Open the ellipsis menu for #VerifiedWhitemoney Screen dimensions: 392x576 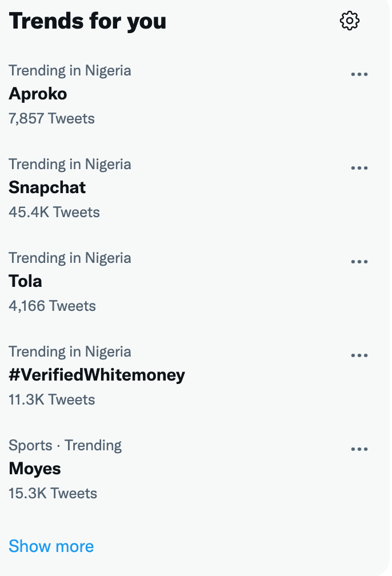[359, 355]
